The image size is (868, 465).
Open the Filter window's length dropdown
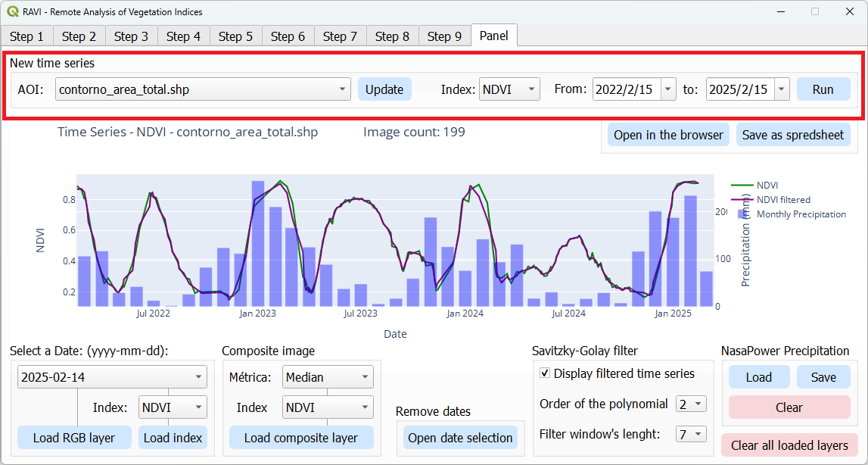point(690,434)
